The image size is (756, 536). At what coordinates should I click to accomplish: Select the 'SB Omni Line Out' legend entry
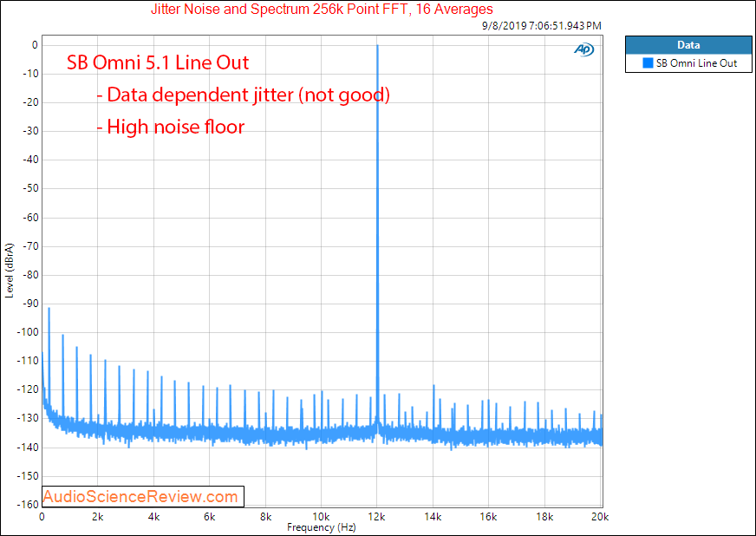(688, 63)
